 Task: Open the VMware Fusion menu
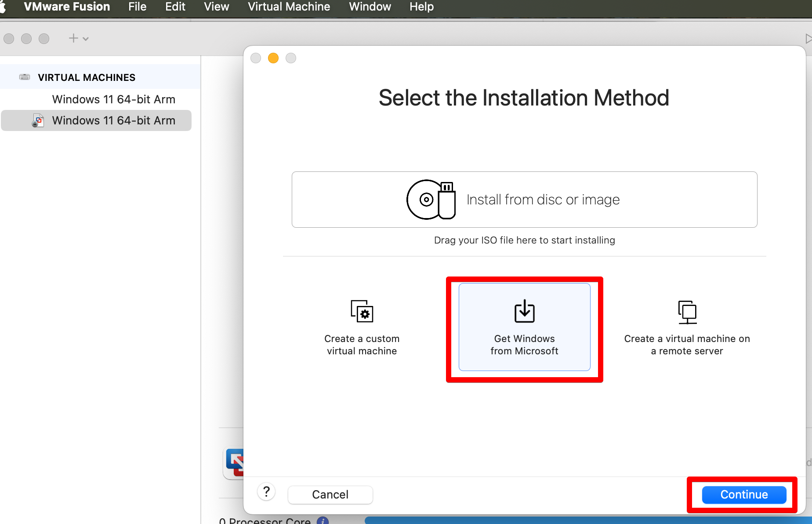pyautogui.click(x=67, y=7)
